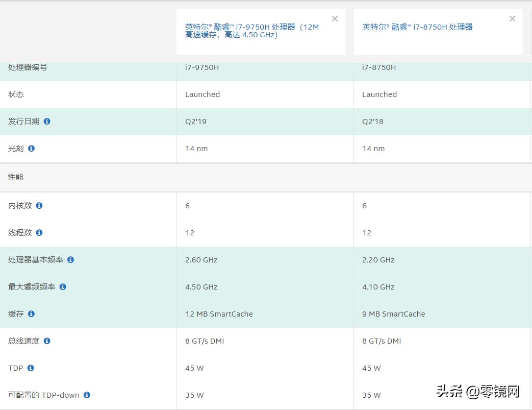This screenshot has width=532, height=410.
Task: Open the i7-8750H processor link
Action: pyautogui.click(x=417, y=27)
